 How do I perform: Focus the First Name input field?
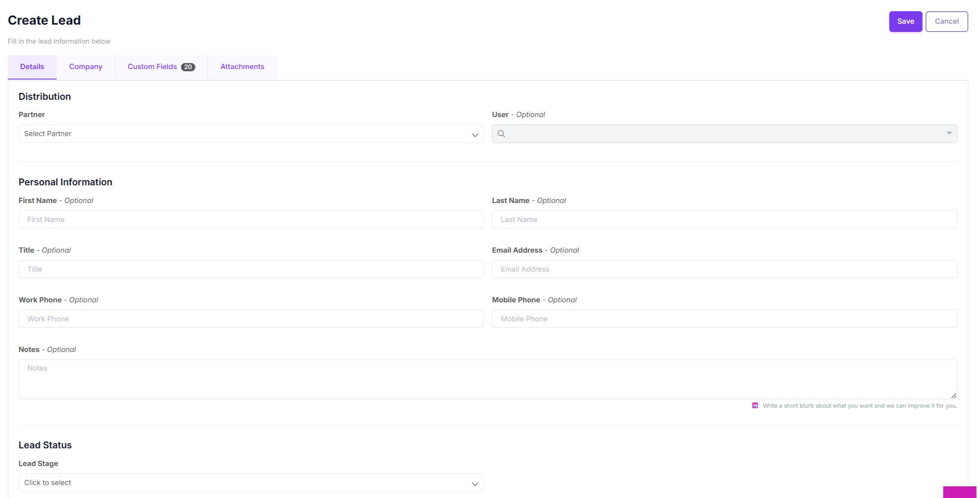coord(251,219)
